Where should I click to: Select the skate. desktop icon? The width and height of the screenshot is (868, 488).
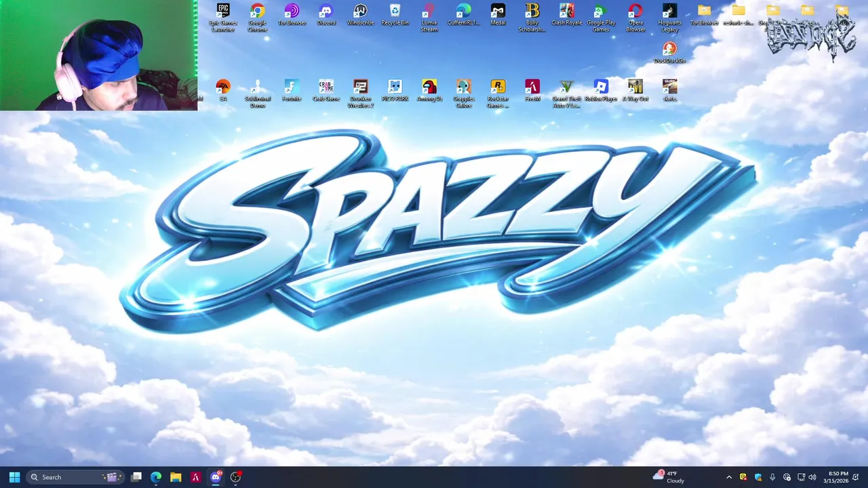[x=669, y=91]
